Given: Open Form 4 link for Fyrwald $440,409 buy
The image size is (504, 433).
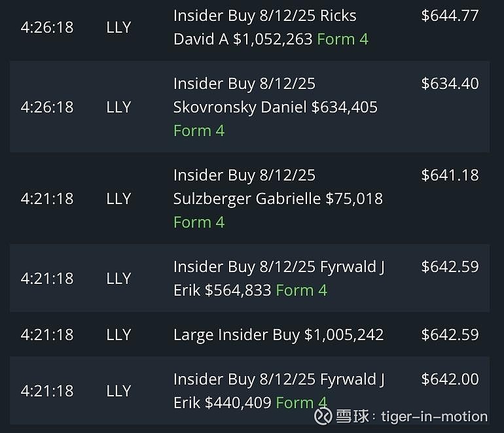Looking at the screenshot, I should [302, 403].
